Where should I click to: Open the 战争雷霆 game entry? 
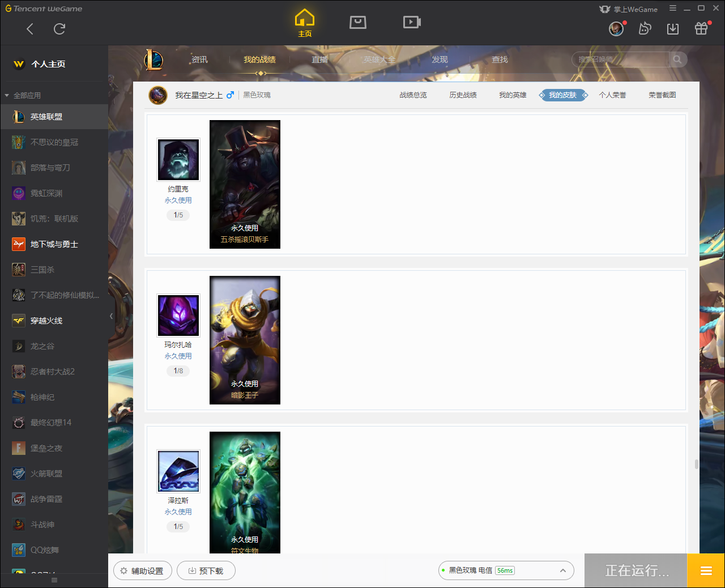(54, 499)
